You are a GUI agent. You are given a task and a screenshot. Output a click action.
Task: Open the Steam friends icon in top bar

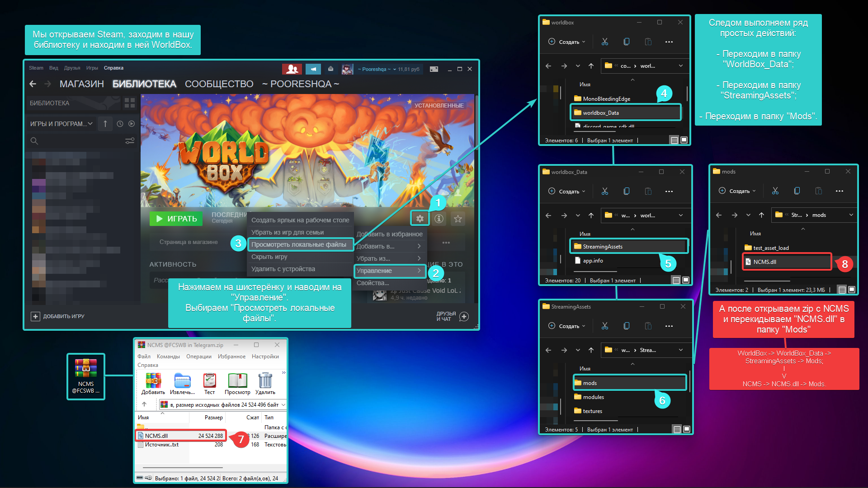292,69
